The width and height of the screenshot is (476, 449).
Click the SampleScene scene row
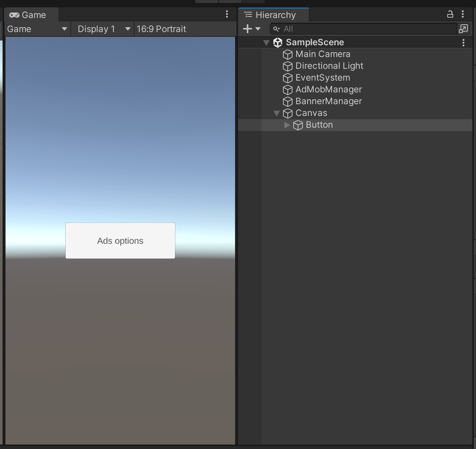point(355,42)
